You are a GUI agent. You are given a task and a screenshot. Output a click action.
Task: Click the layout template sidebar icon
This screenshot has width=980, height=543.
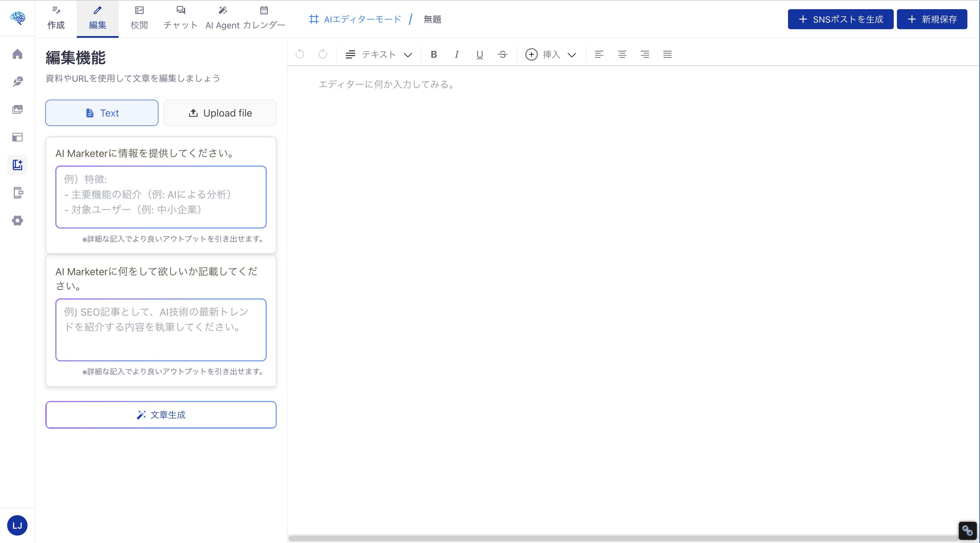coord(17,137)
